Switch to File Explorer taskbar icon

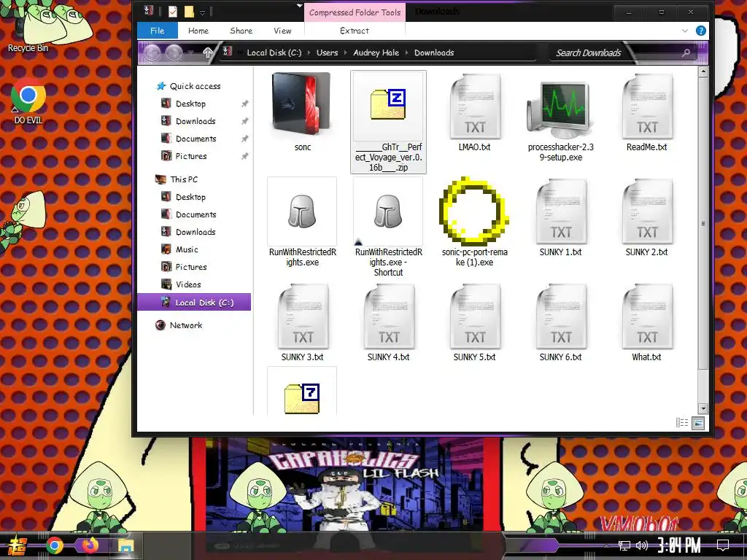(x=125, y=545)
